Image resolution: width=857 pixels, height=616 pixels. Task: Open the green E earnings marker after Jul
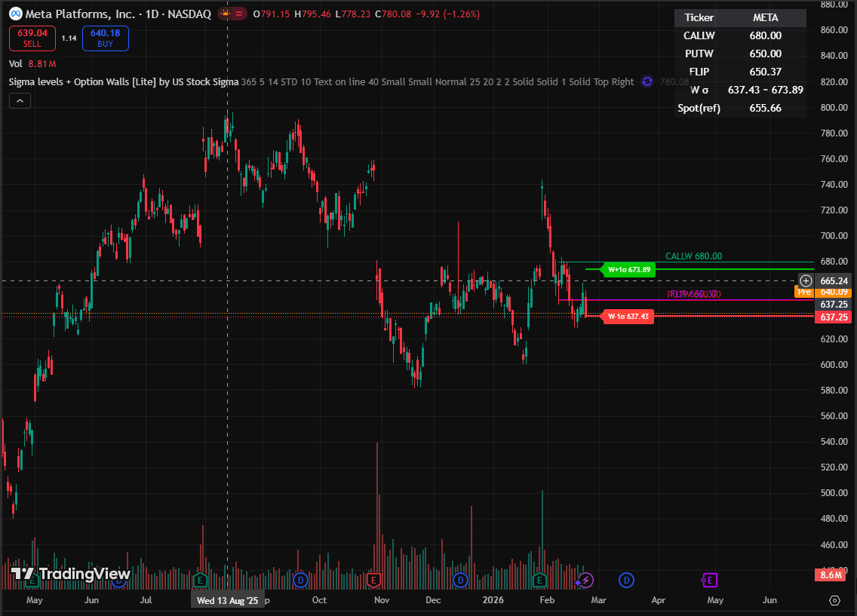coord(199,580)
